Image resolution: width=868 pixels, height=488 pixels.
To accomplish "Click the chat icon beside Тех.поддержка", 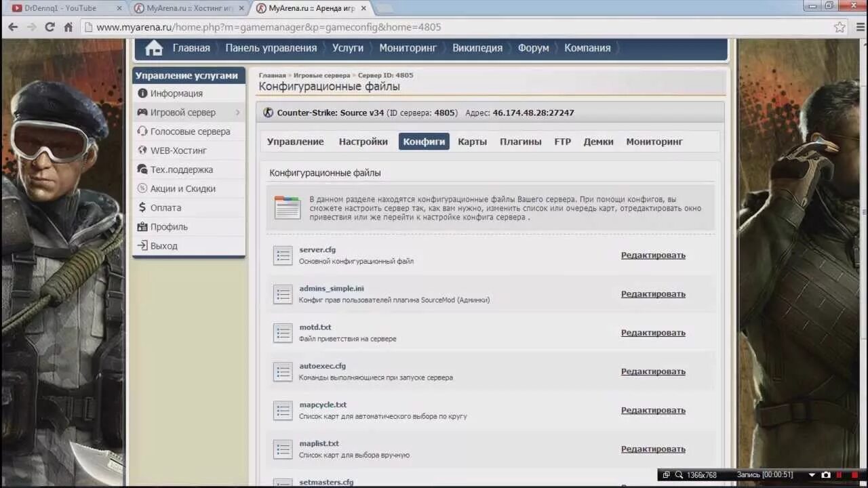I will click(142, 169).
